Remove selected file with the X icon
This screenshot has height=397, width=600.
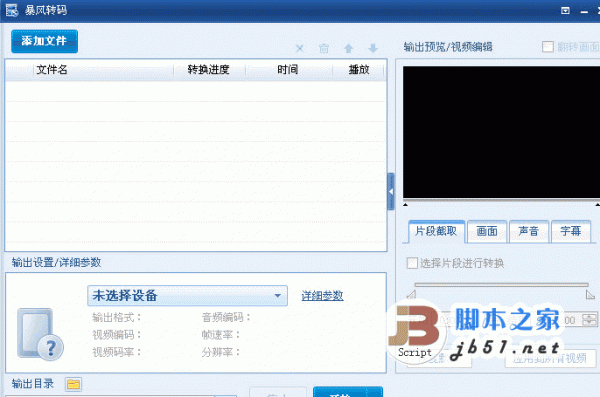(x=300, y=48)
